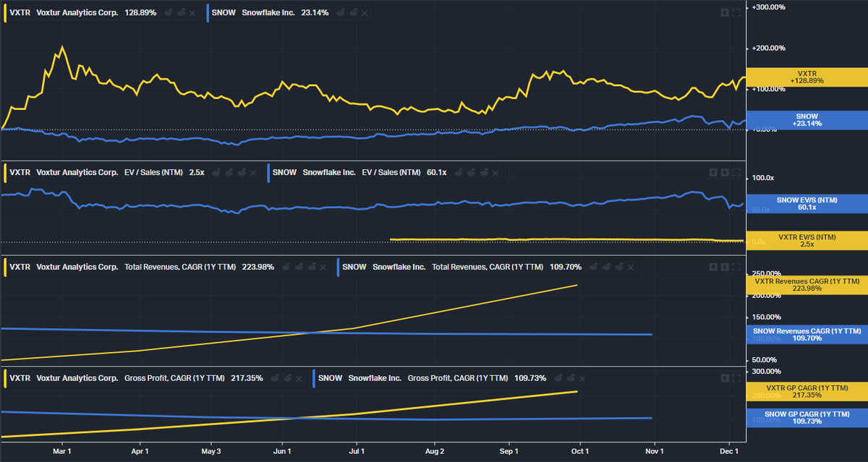Image resolution: width=868 pixels, height=462 pixels.
Task: Select VXTR EV / Sales (NTM) legend
Action: (133, 173)
